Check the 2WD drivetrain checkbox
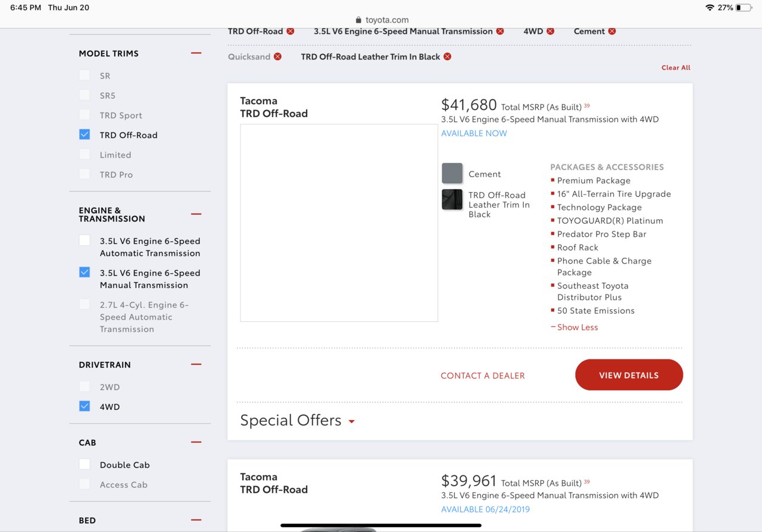This screenshot has width=762, height=532. point(85,387)
